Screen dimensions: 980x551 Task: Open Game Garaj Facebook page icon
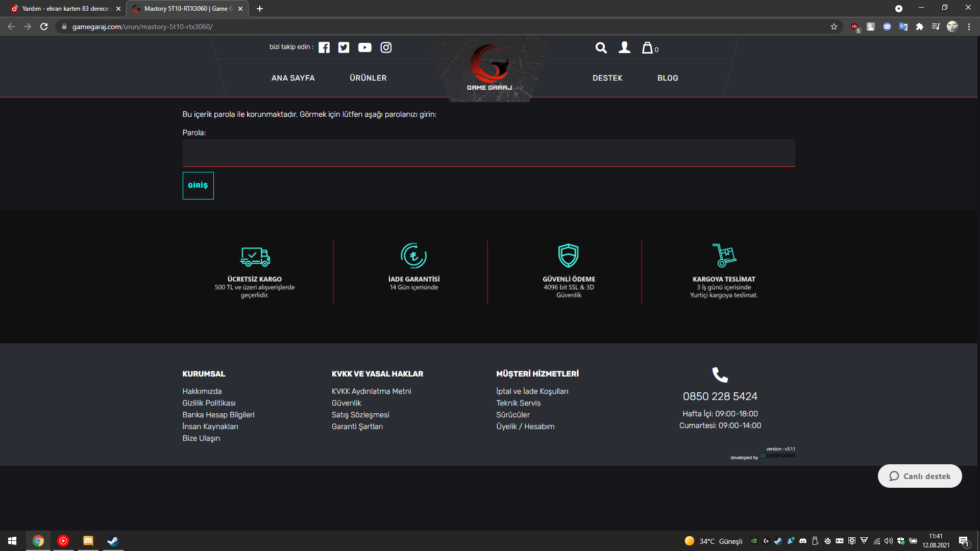(324, 47)
